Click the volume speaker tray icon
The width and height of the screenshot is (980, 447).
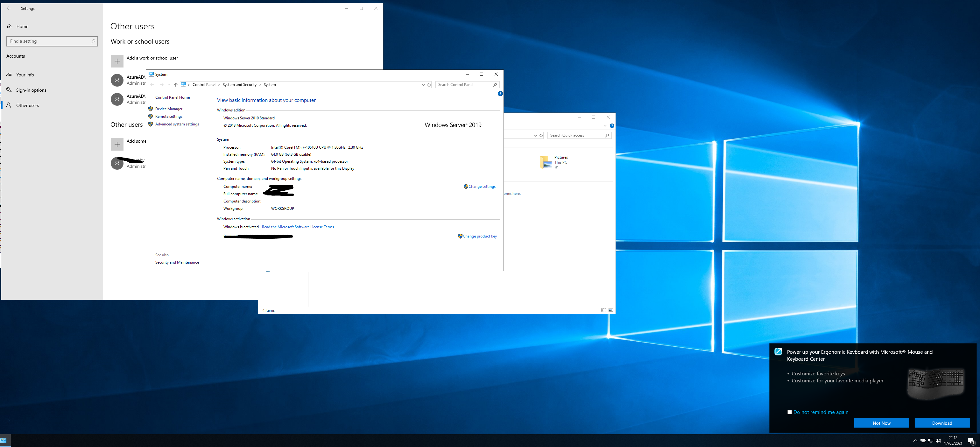938,441
